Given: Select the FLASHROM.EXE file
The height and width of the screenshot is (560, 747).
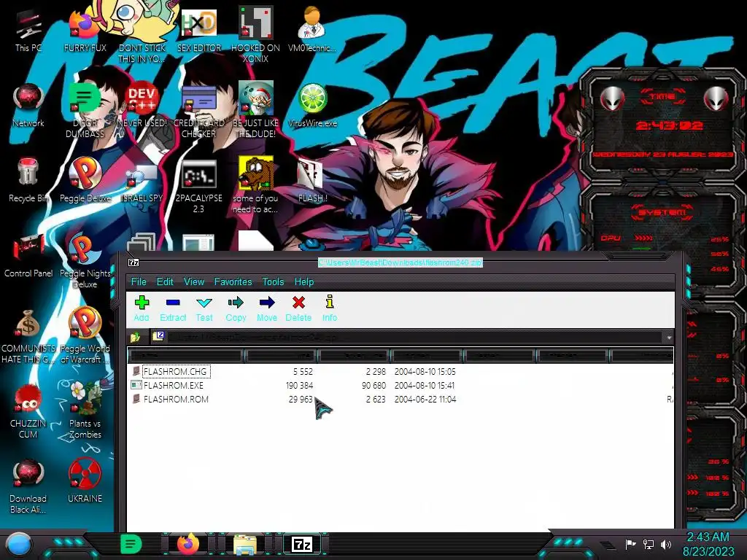Looking at the screenshot, I should (174, 385).
